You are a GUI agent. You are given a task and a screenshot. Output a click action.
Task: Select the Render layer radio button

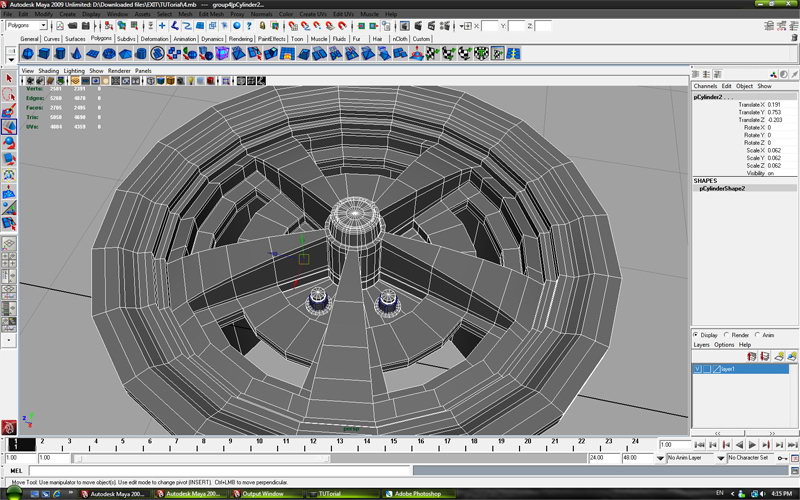point(729,335)
